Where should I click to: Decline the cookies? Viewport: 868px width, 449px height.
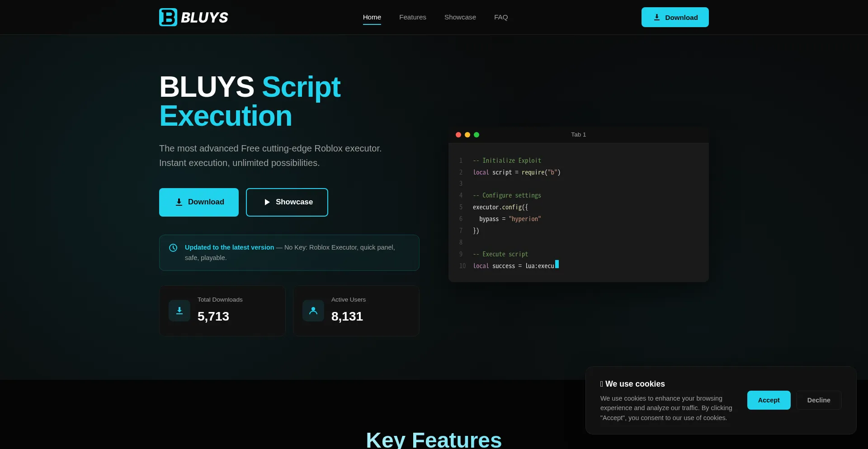point(819,400)
